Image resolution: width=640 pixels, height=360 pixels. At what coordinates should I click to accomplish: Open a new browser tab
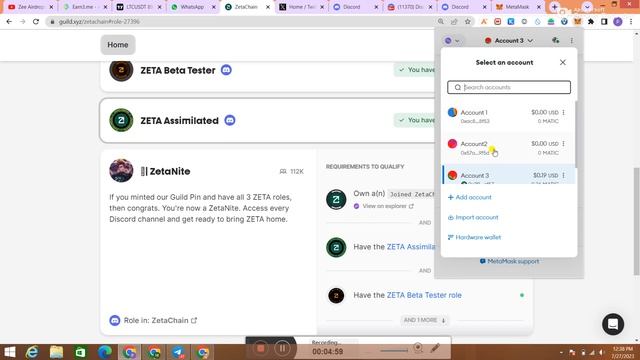[x=555, y=7]
